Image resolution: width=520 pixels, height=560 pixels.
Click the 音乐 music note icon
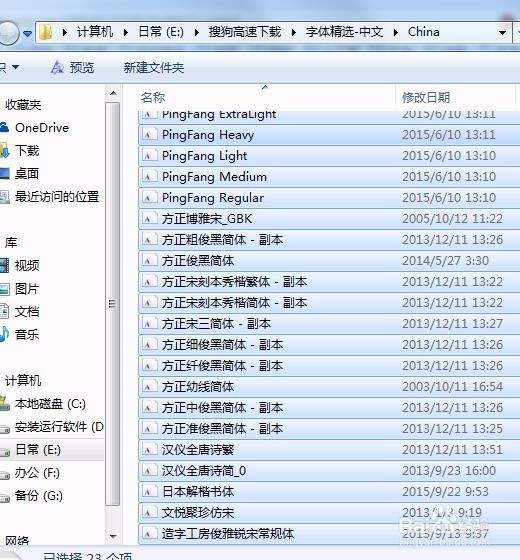(4, 335)
